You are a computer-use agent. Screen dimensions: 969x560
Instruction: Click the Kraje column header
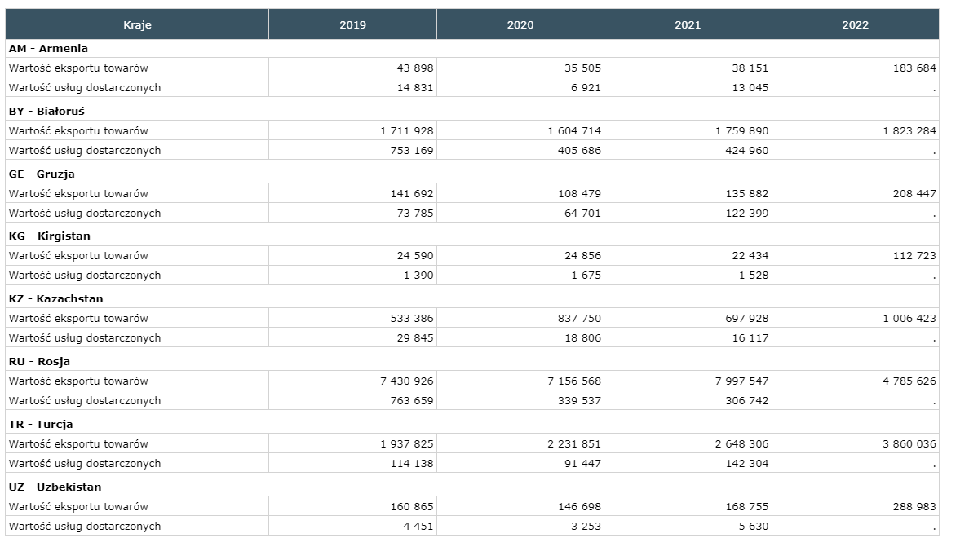point(137,24)
